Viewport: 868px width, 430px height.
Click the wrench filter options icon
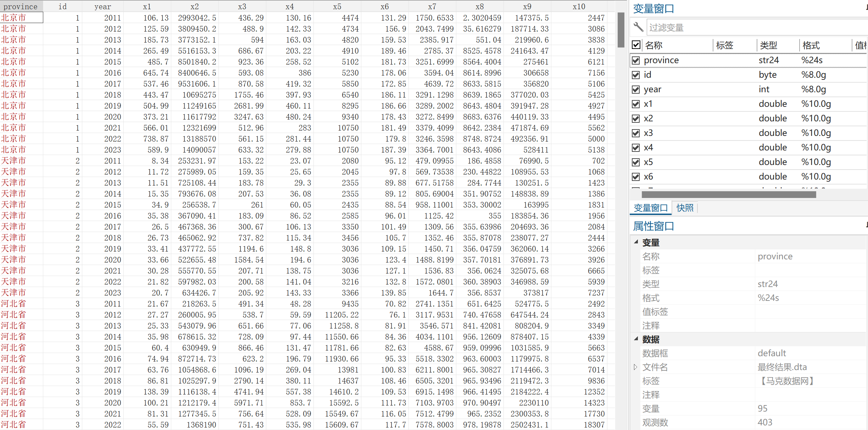(638, 27)
